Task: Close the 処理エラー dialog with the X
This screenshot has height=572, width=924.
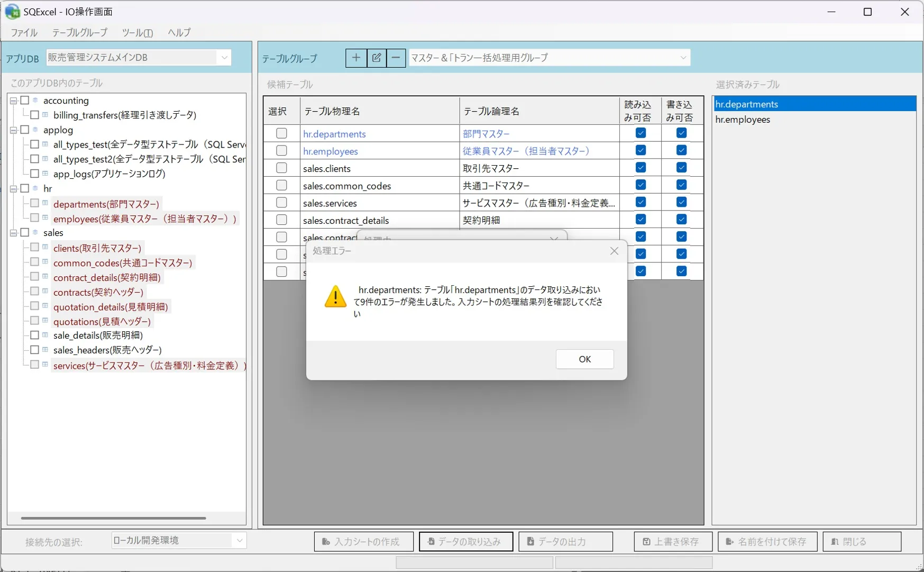Action: tap(614, 251)
